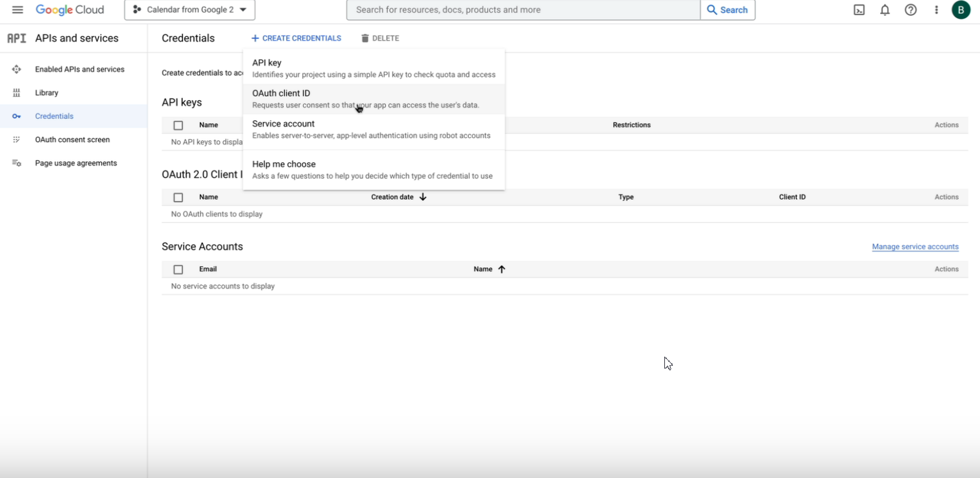The image size is (980, 478).
Task: Go to Google Cloud home logo
Action: [x=70, y=10]
